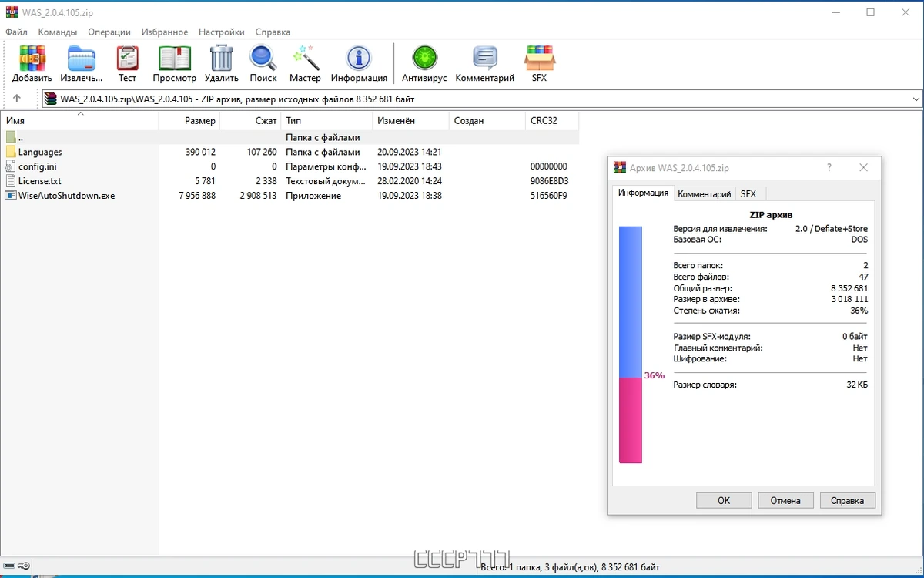This screenshot has width=924, height=578.
Task: Switch to the Информация tab in dialog
Action: [643, 193]
